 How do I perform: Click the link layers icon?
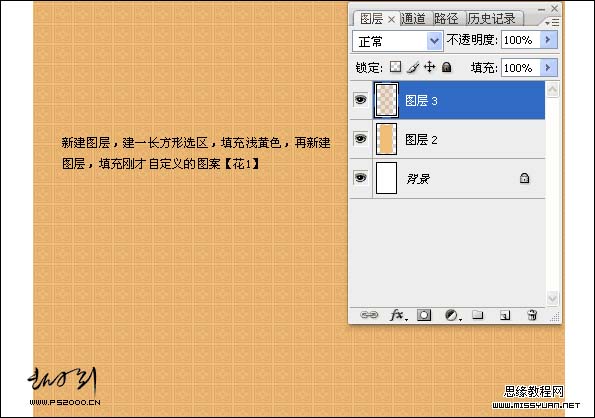click(x=369, y=315)
